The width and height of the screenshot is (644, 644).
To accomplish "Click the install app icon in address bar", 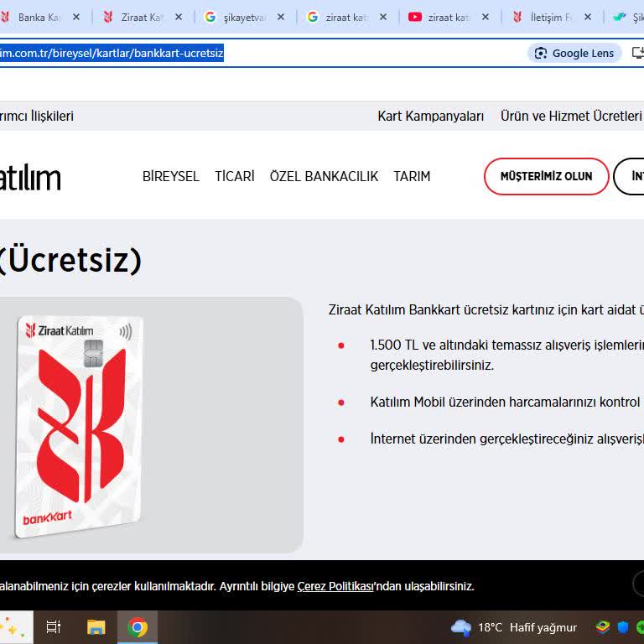I will click(638, 53).
